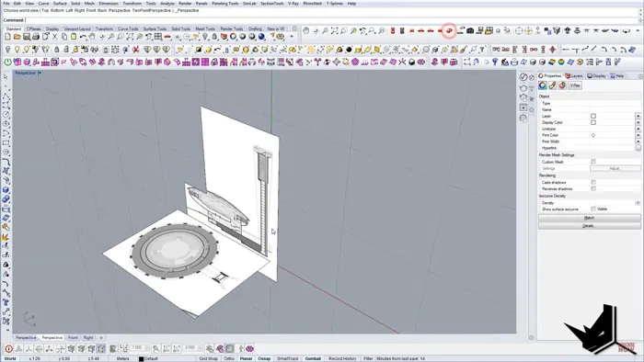Click the red circular osnap icon in the bottom toolbar
The image size is (644, 362).
(x=8, y=349)
